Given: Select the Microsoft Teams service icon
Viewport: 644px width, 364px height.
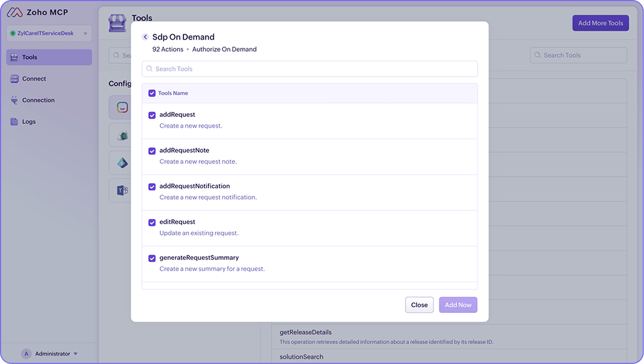Looking at the screenshot, I should coord(123,190).
